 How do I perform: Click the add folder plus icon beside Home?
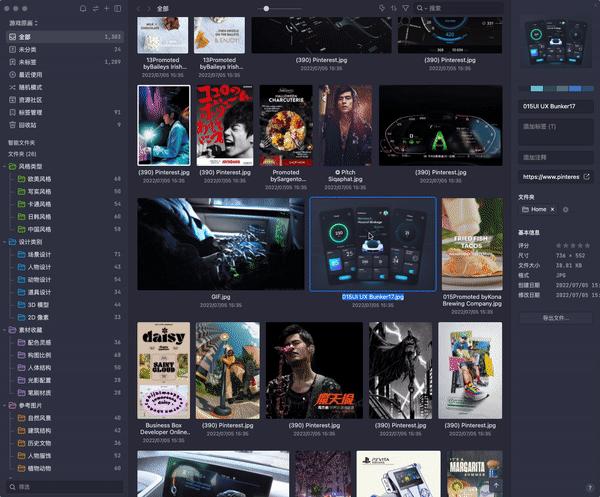(566, 209)
